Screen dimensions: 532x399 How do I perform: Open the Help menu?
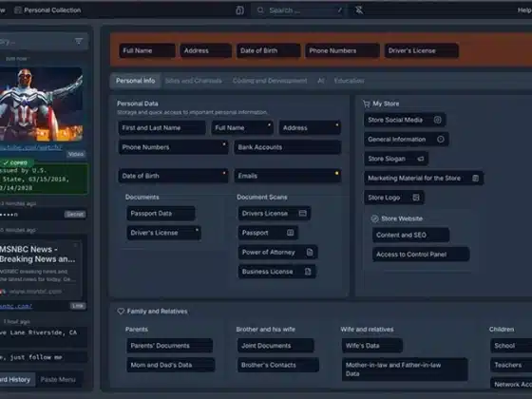524,10
